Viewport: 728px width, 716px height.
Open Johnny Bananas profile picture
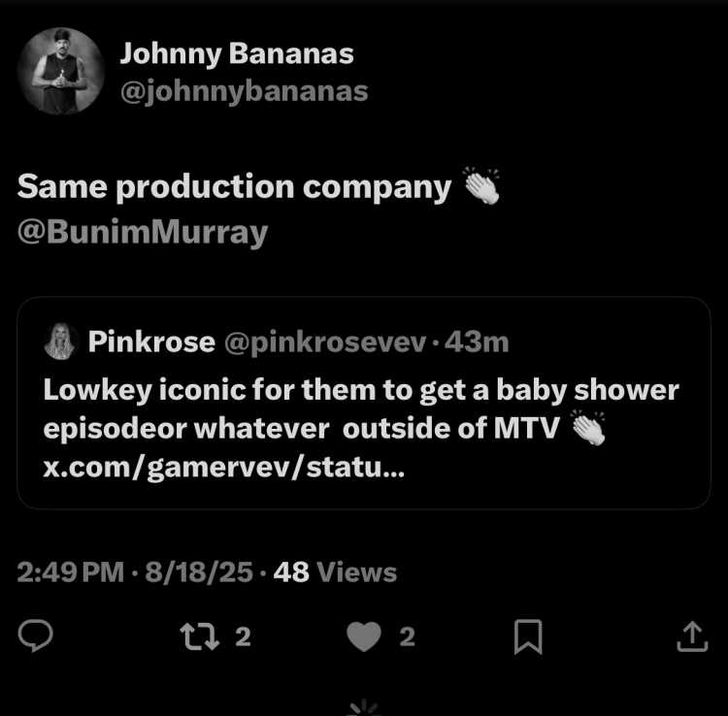61,71
